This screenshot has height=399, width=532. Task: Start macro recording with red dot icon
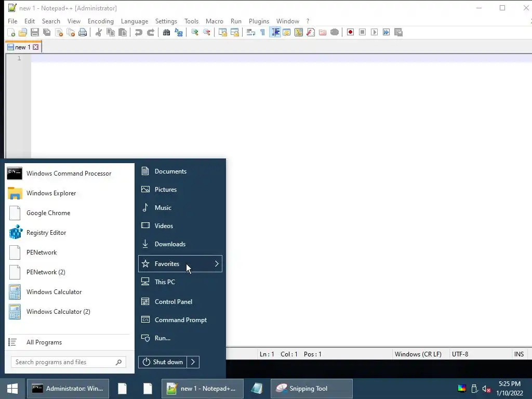[x=351, y=33]
